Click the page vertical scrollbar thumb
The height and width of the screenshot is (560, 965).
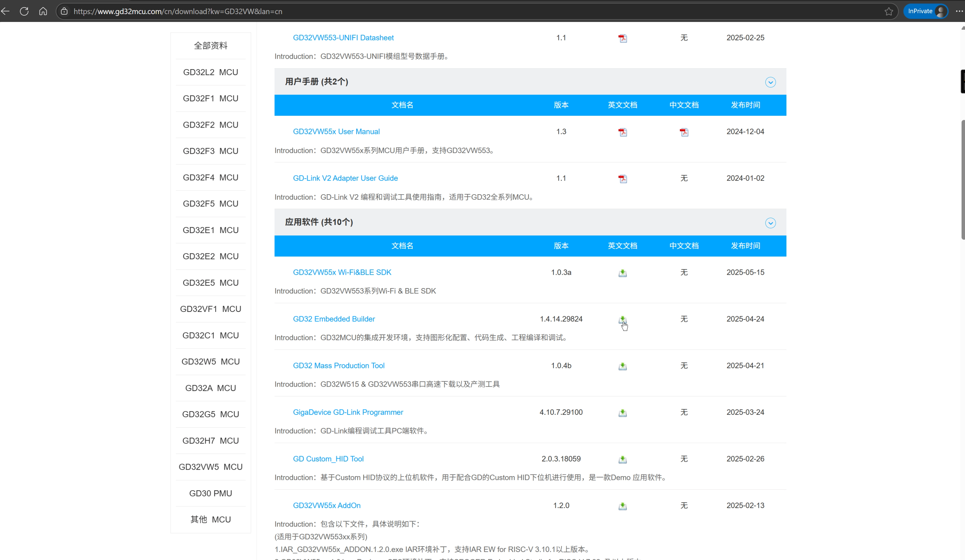point(963,180)
